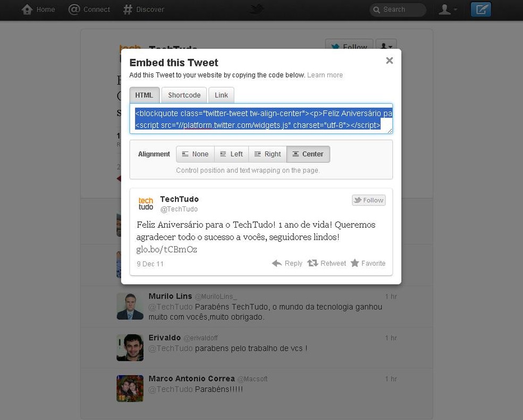Image resolution: width=523 pixels, height=420 pixels.
Task: Set alignment to None
Action: pos(195,154)
